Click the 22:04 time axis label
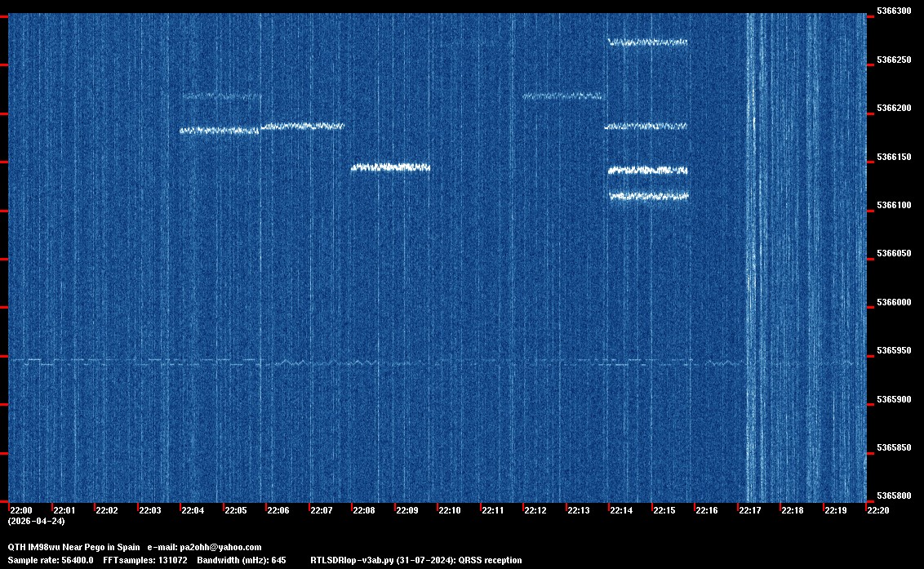Image resolution: width=924 pixels, height=569 pixels. [x=193, y=510]
